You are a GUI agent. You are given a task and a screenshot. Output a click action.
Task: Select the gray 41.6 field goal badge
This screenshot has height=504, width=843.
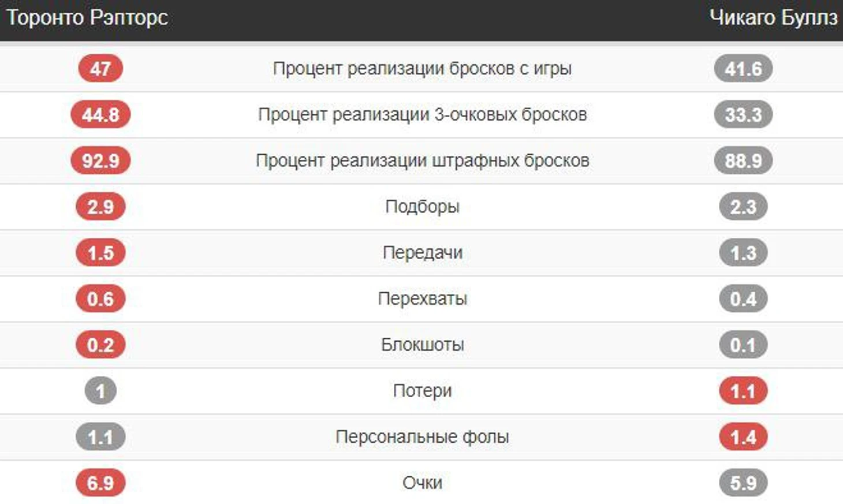(x=743, y=69)
